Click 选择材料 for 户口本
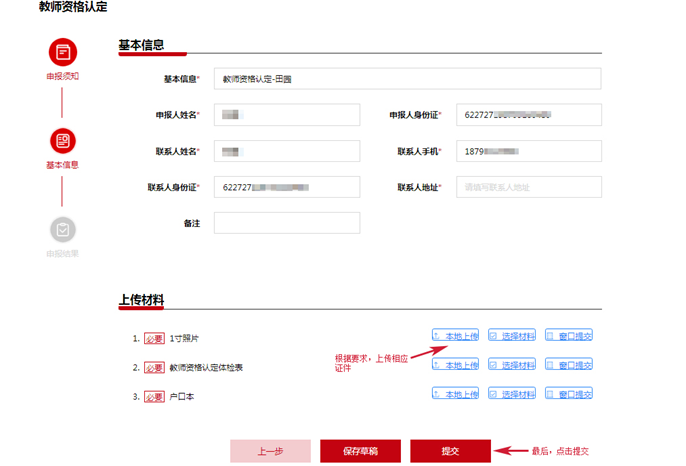Viewport: 686px width, 466px height. pyautogui.click(x=512, y=394)
